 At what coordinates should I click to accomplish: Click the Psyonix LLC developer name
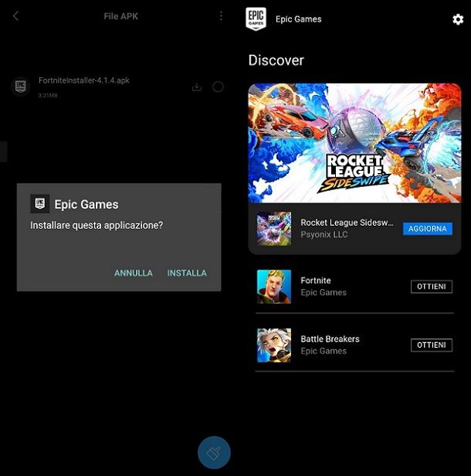[x=324, y=235]
